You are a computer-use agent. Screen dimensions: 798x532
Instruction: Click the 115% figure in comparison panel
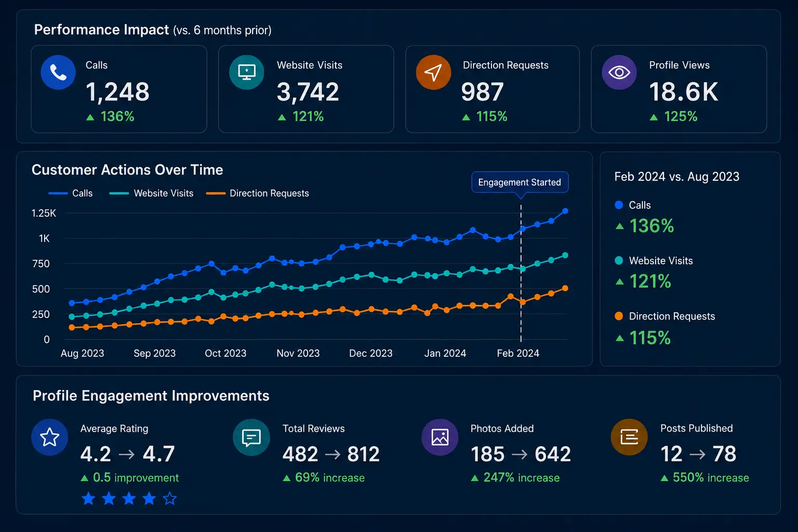(x=650, y=338)
